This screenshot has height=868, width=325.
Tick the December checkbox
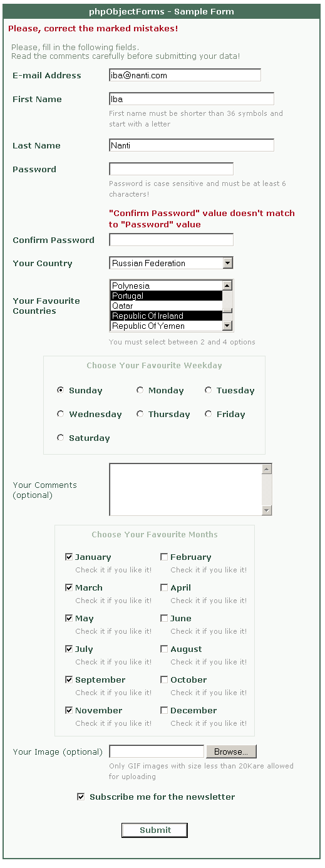(x=164, y=710)
